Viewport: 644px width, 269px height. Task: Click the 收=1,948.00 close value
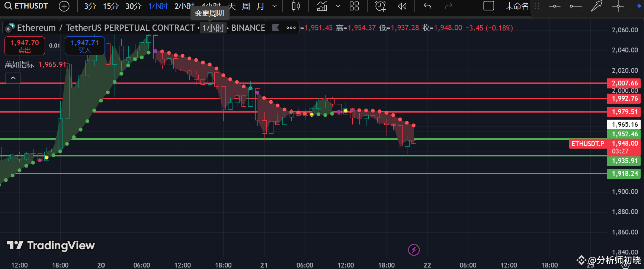point(442,28)
